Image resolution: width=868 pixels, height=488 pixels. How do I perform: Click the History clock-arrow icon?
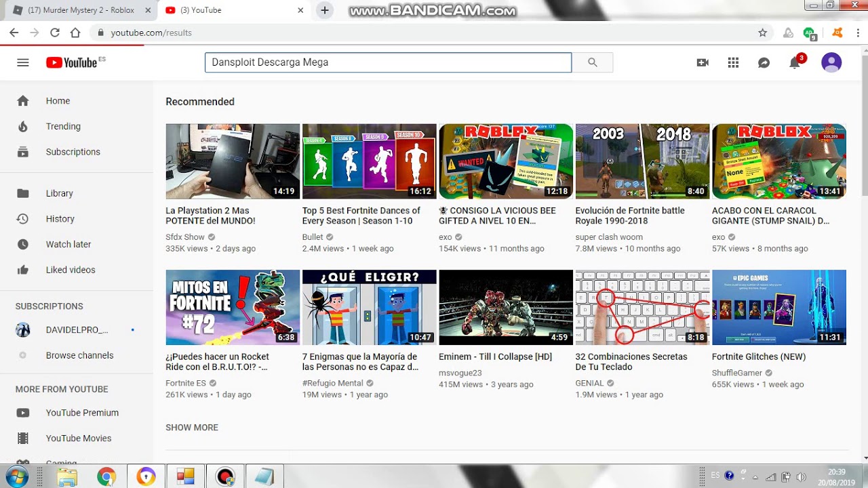(23, 219)
